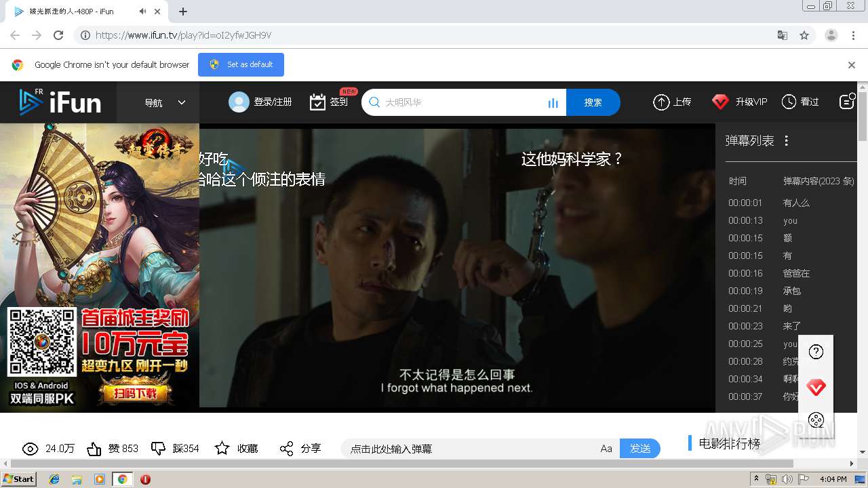
Task: Click the thumbs-down 踩 icon
Action: tap(158, 449)
